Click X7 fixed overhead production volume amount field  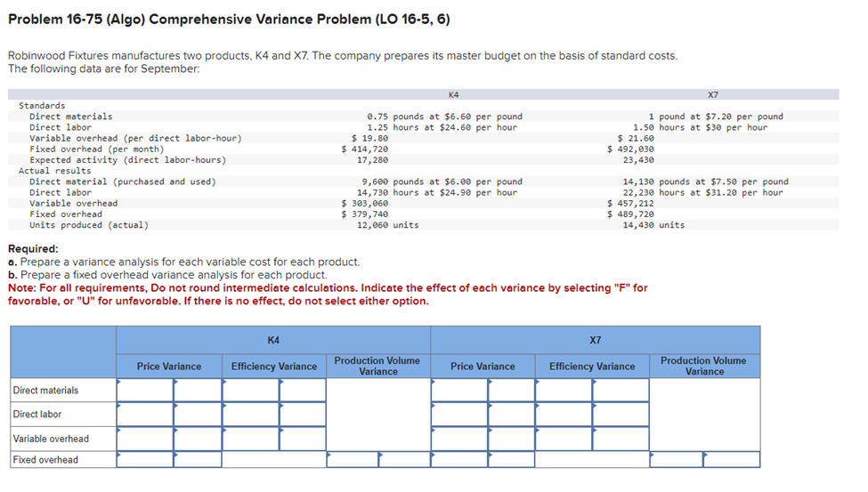click(x=677, y=459)
